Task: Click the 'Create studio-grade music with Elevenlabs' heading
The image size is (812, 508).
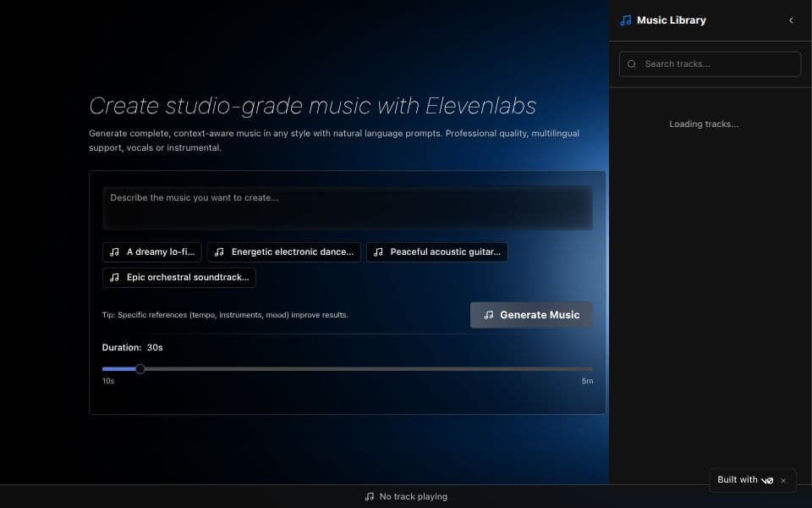Action: [312, 106]
